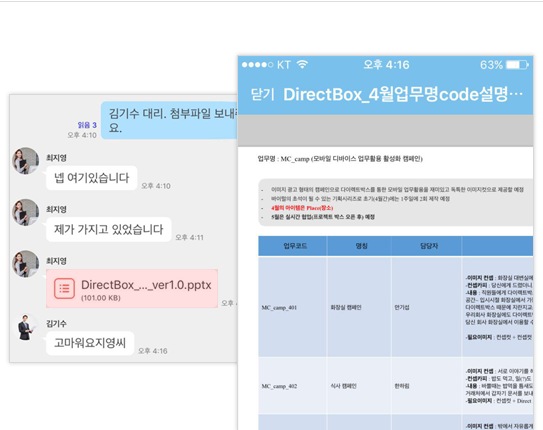Click the blue 김기수 대리 message bubble
Screen dimensions: 543x430
tap(169, 120)
